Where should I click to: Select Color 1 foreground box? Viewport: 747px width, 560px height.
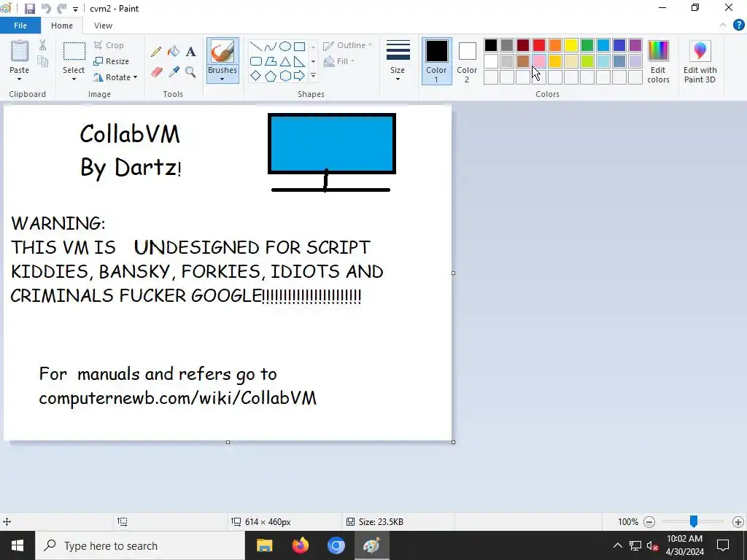pyautogui.click(x=436, y=61)
